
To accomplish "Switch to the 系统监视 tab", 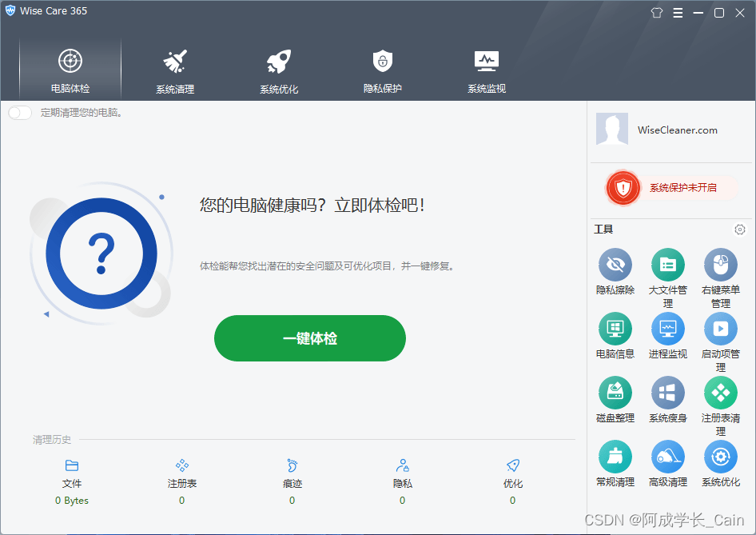I will [487, 70].
